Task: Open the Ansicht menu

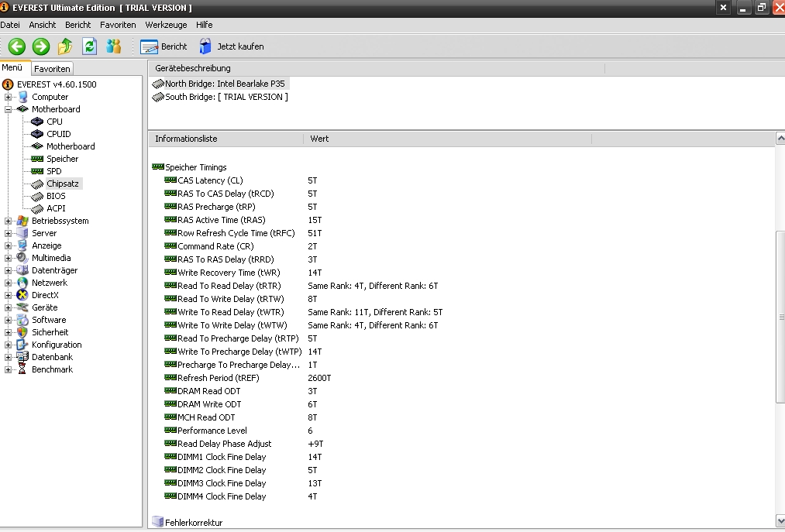Action: coord(42,25)
